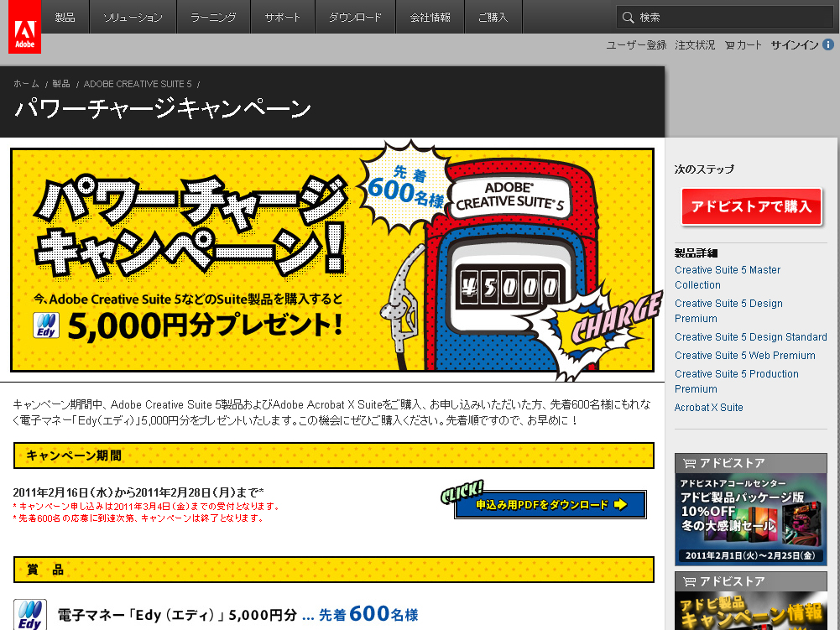
Task: Click the ユーザー登録 link
Action: pos(636,45)
